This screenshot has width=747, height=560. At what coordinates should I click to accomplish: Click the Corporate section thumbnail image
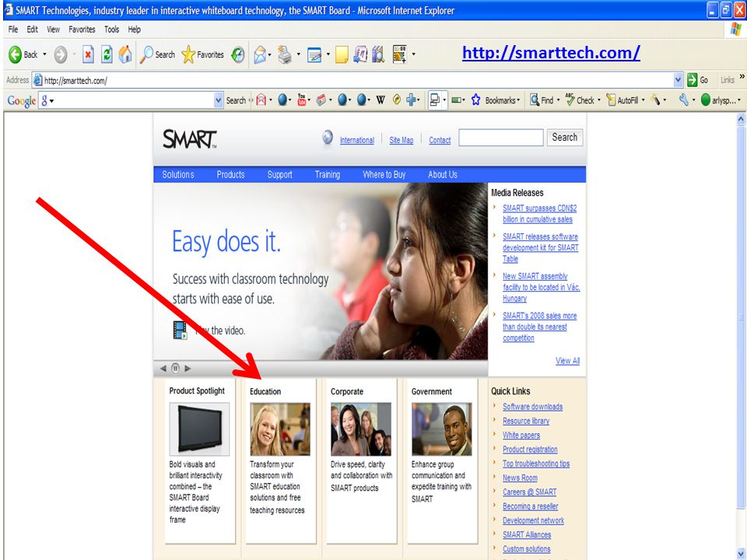(361, 429)
